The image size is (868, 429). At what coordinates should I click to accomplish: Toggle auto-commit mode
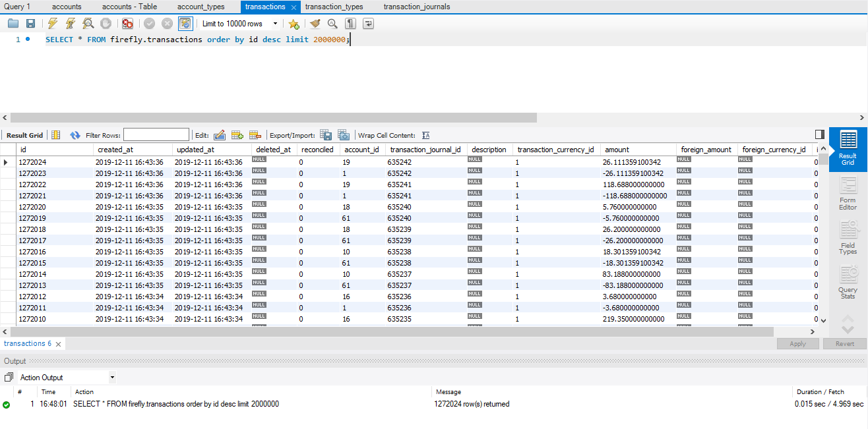tap(185, 24)
